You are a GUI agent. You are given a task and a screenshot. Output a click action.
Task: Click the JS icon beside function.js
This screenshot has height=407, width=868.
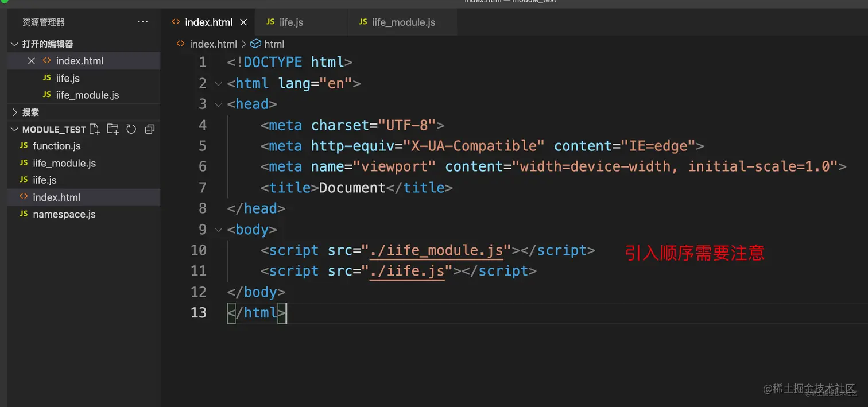pyautogui.click(x=24, y=146)
